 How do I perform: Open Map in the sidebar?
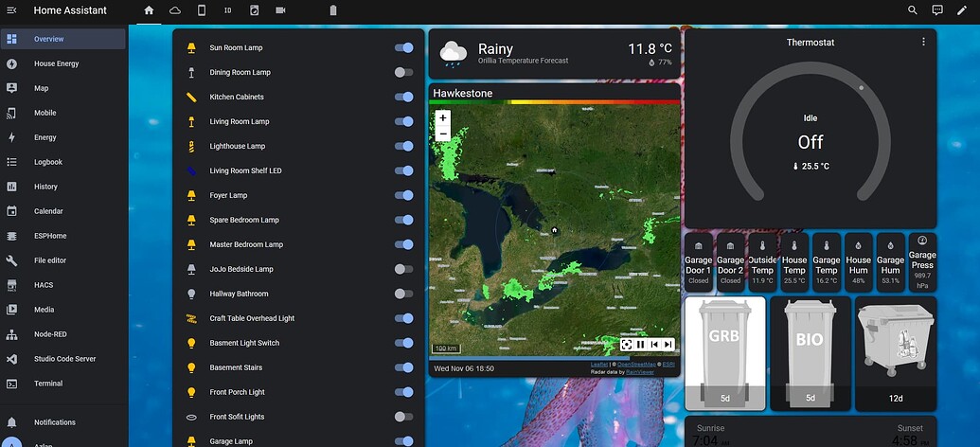[63, 88]
